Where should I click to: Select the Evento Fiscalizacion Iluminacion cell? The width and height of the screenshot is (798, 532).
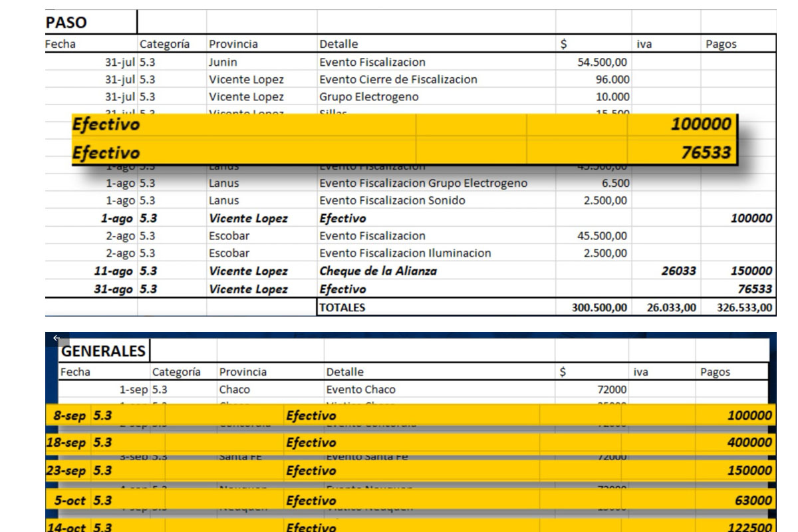click(405, 253)
